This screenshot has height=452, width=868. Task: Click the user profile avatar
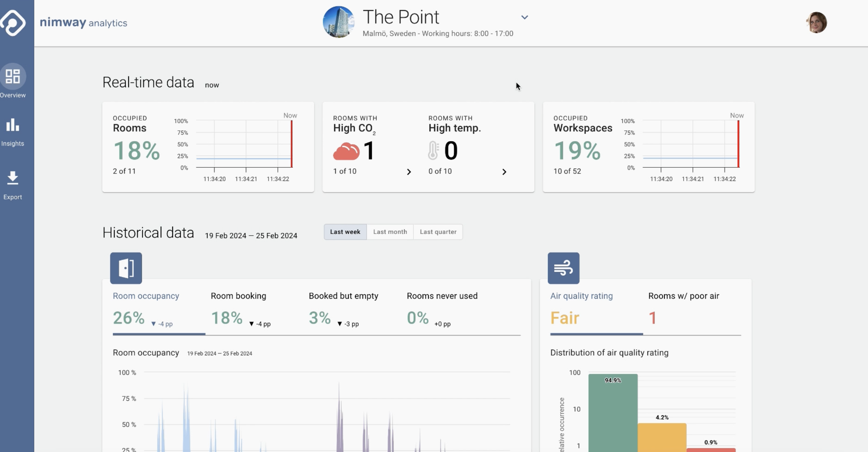(x=817, y=23)
